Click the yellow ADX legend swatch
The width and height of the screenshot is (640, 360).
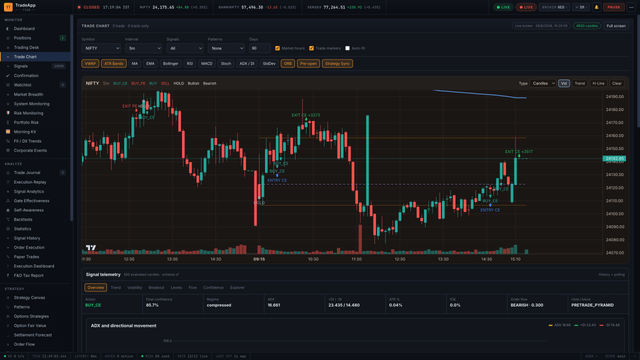click(x=550, y=325)
